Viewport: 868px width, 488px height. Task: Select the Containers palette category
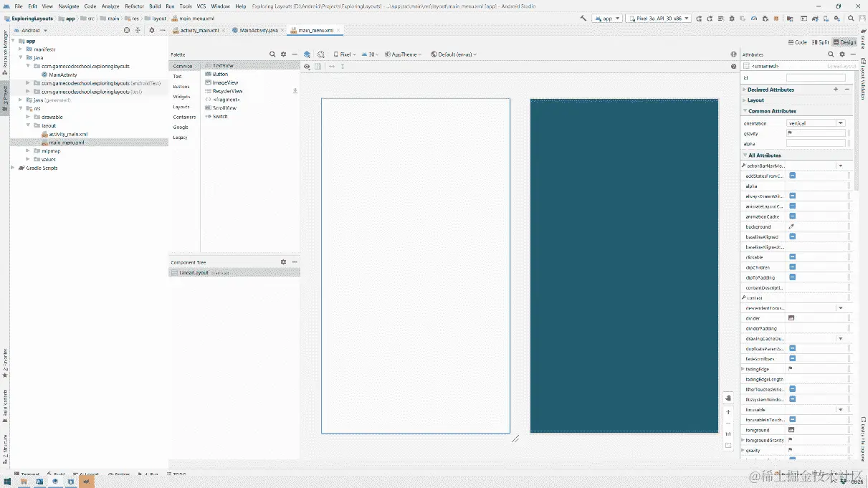point(184,117)
